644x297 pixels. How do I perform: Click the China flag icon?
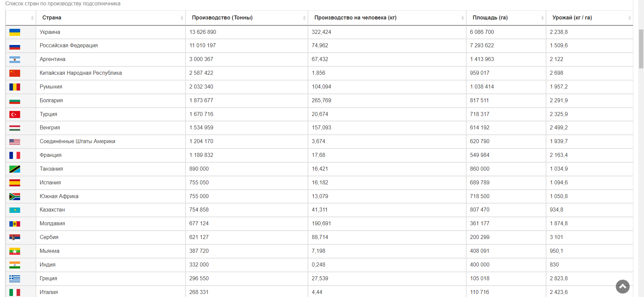coord(15,73)
